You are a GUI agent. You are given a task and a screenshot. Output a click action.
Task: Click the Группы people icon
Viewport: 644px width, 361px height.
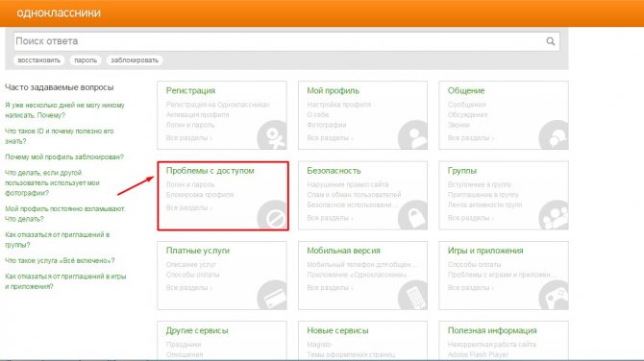point(554,214)
